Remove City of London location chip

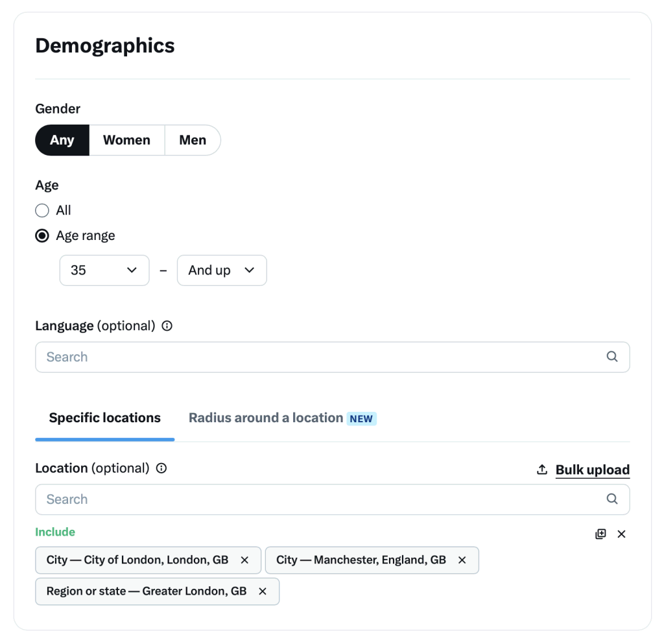244,560
